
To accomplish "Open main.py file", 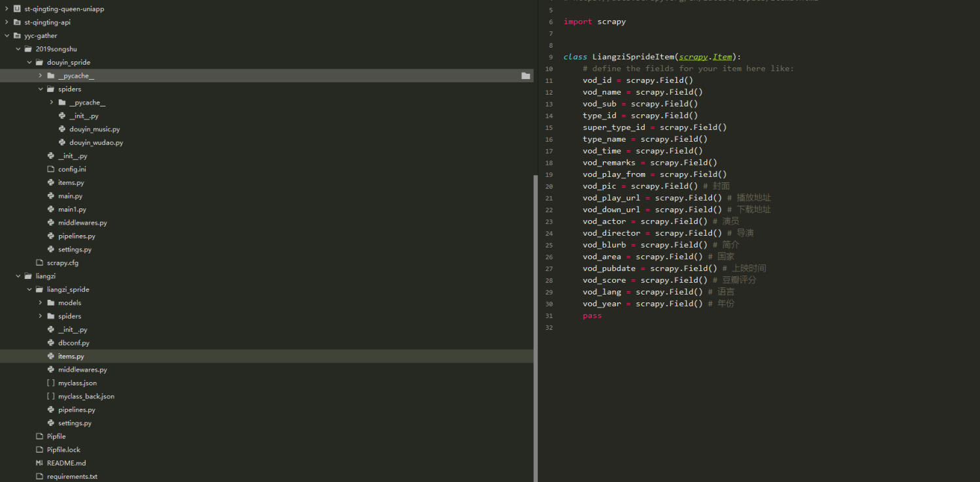I will click(70, 196).
